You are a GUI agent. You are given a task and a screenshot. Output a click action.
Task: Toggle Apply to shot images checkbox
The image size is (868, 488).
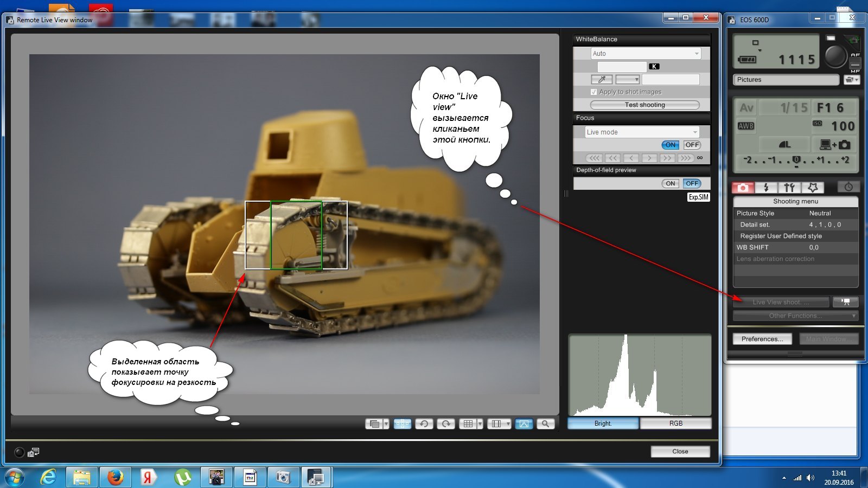[x=593, y=92]
